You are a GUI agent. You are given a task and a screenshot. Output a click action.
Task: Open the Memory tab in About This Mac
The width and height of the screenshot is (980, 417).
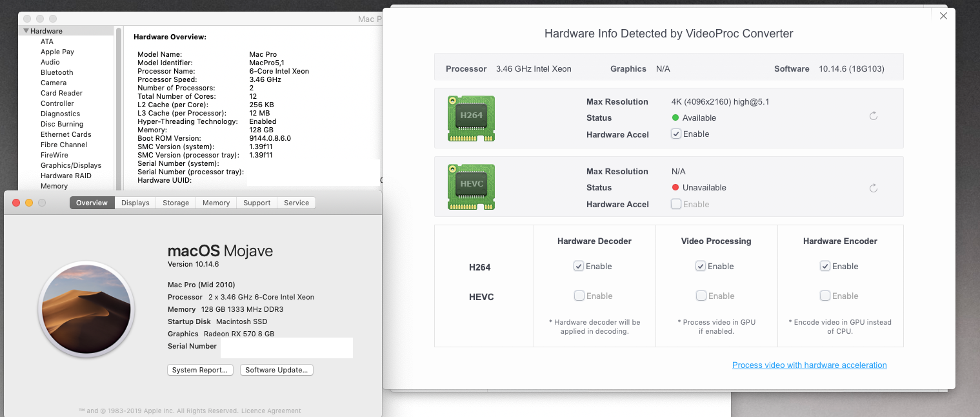click(216, 203)
